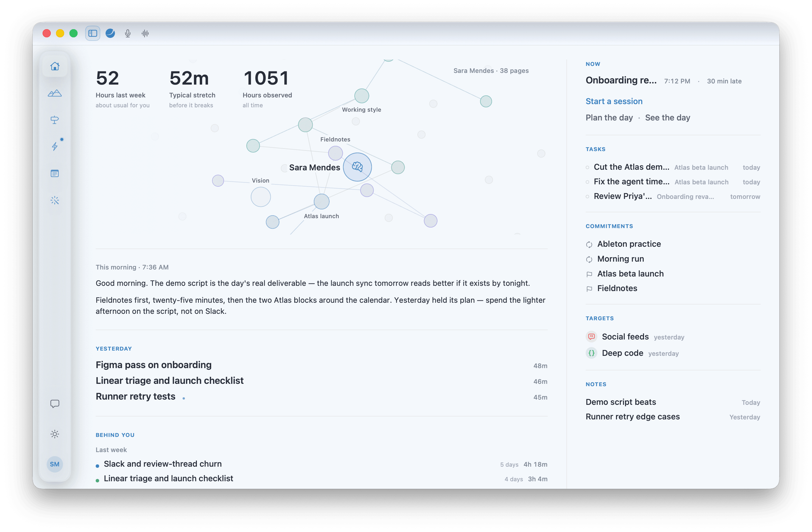
Task: Select the Atlas launch graph node
Action: point(321,201)
